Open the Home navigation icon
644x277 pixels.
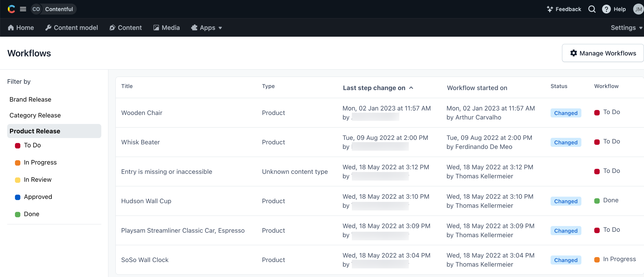tap(11, 27)
